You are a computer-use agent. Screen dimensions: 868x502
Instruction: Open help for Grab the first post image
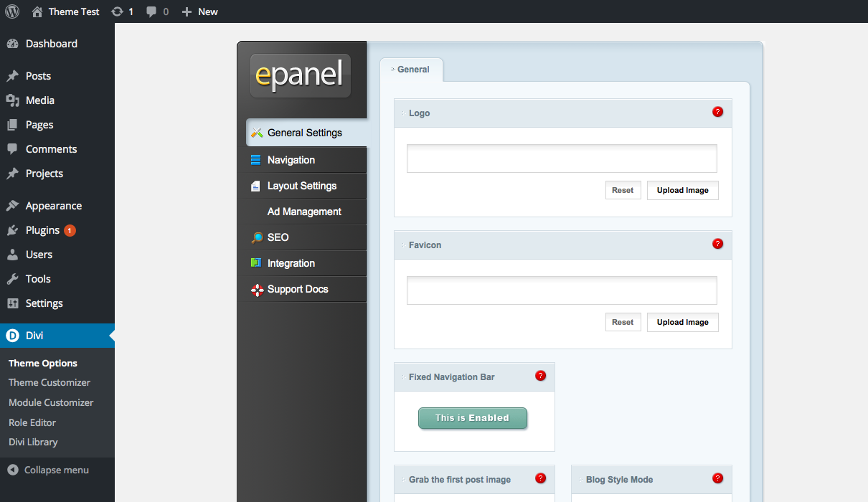point(541,478)
